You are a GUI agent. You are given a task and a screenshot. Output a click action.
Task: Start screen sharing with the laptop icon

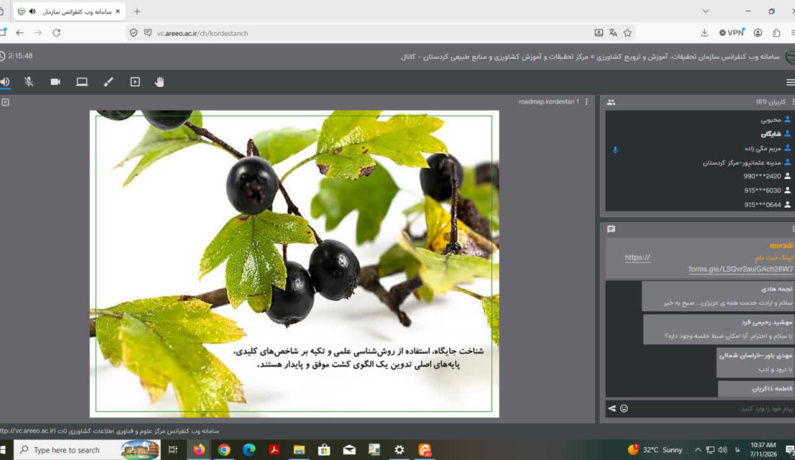[82, 82]
